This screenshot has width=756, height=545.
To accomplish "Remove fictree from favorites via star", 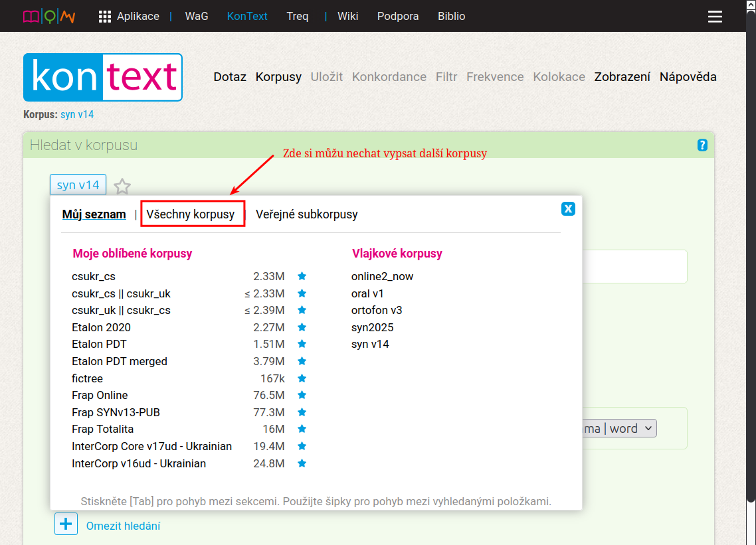I will [302, 378].
